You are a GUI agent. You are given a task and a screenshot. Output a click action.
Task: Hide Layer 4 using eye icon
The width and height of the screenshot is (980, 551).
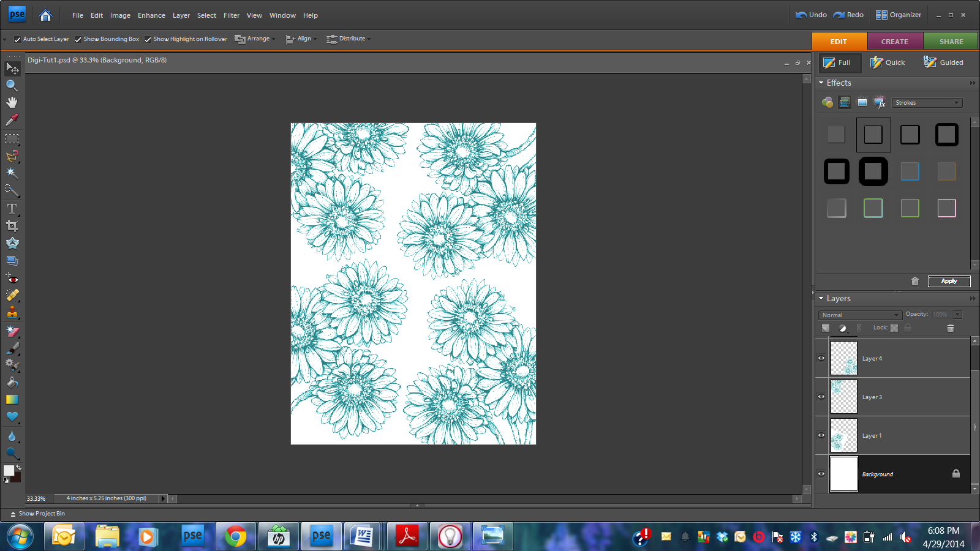pos(821,358)
